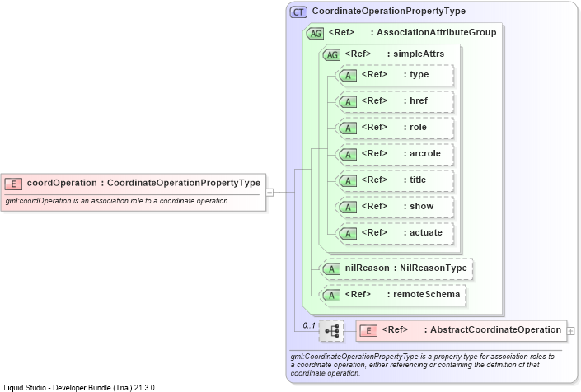Screen dimensions: 581x392
Task: Click the CT icon of CoordinateOperationPropertyType
Action: 298,12
